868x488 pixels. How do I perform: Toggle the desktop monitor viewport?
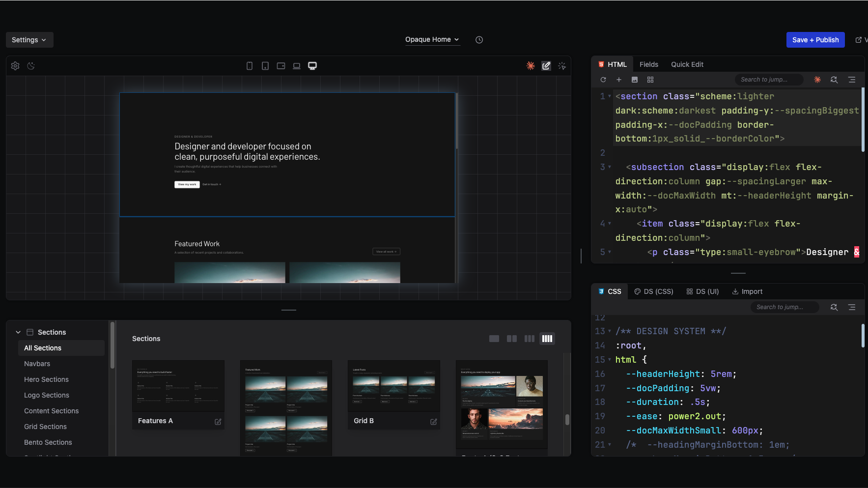point(312,66)
